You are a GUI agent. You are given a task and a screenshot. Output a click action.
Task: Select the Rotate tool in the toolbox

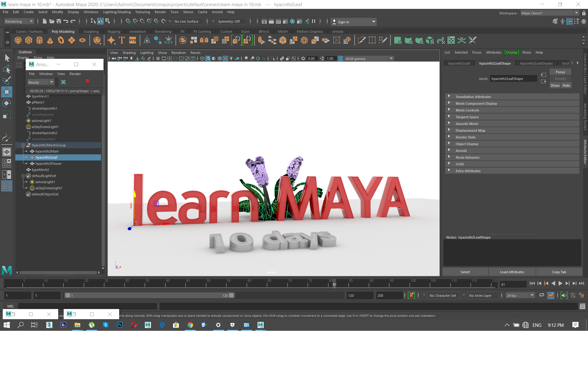click(7, 103)
